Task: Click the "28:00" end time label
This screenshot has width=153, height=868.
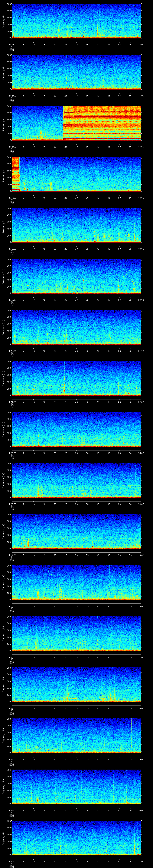Action: 141,708
